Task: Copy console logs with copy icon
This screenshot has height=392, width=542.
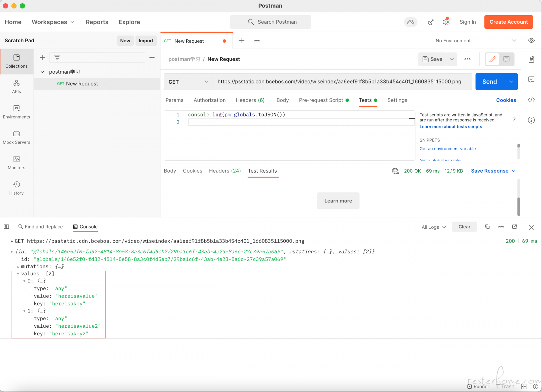Action: pyautogui.click(x=487, y=227)
